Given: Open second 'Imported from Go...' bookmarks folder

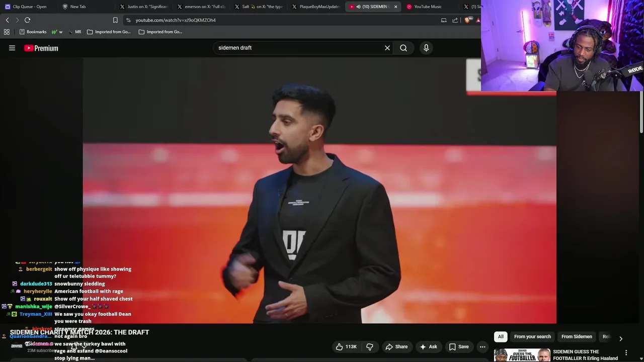Looking at the screenshot, I should point(160,32).
